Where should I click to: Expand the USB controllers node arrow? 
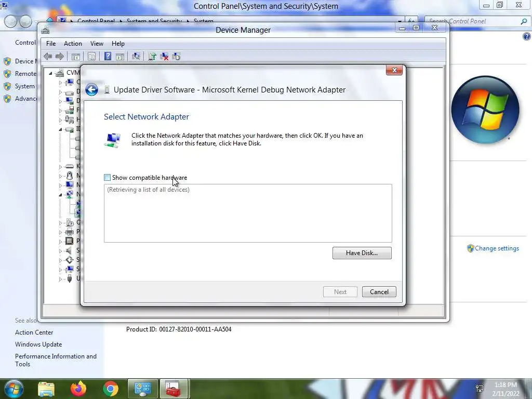click(x=60, y=279)
